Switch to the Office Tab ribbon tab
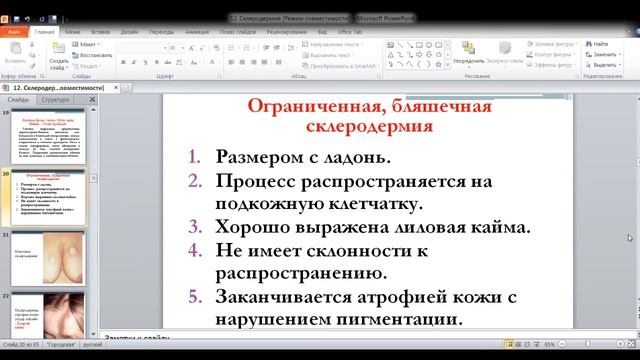The width and height of the screenshot is (640, 360). point(350,32)
